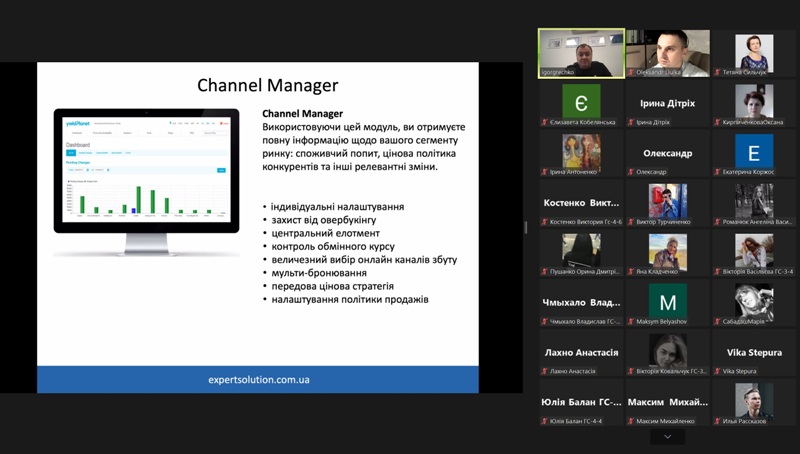Viewport: 800px width, 454px height.
Task: Click muted mic icon beside Екатерина Коржос
Action: (x=717, y=172)
